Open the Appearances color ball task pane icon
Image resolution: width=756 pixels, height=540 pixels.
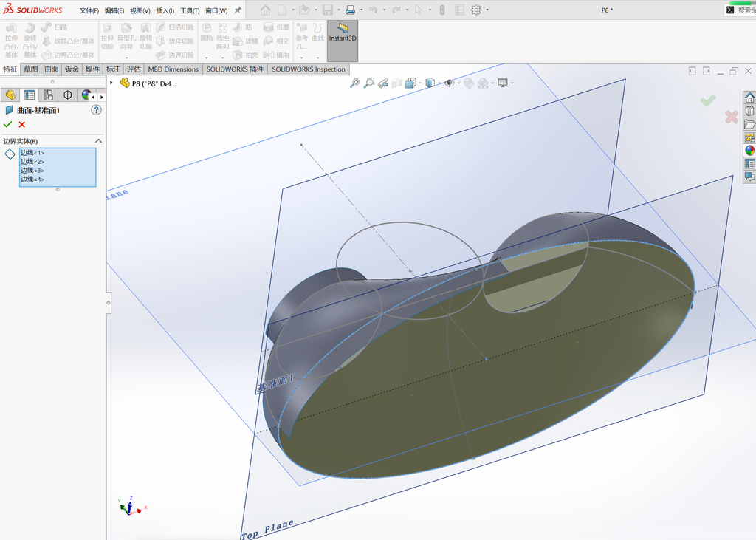(749, 150)
